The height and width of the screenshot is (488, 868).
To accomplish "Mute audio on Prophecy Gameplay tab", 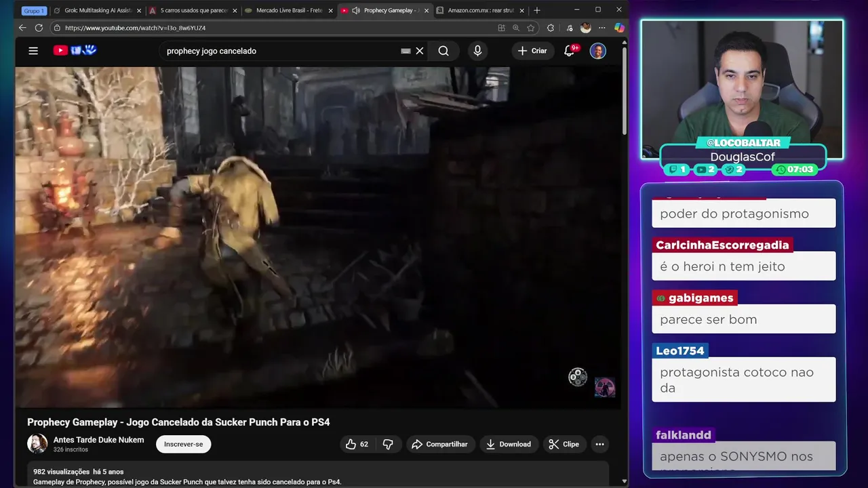I will [356, 10].
